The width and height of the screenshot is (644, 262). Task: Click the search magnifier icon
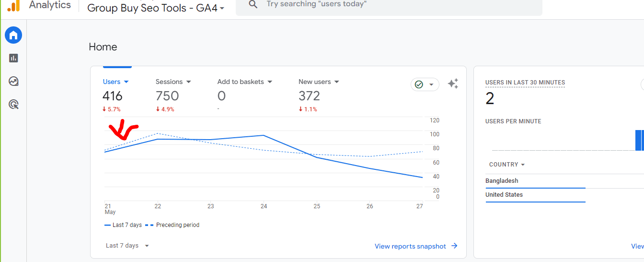click(253, 4)
